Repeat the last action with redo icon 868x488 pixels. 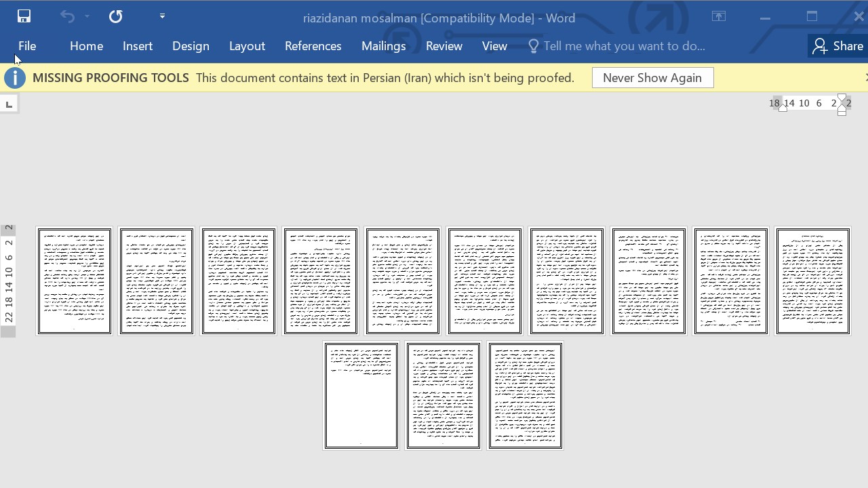click(x=116, y=16)
